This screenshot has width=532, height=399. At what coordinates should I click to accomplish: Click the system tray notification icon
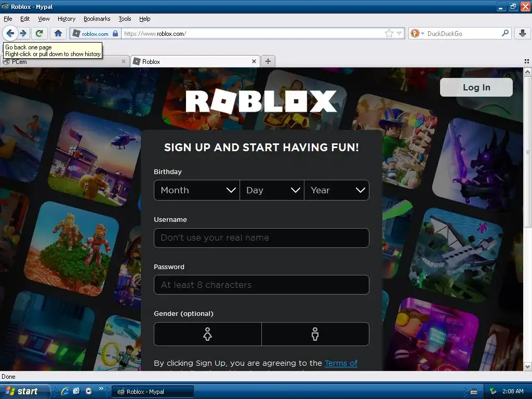click(x=493, y=392)
